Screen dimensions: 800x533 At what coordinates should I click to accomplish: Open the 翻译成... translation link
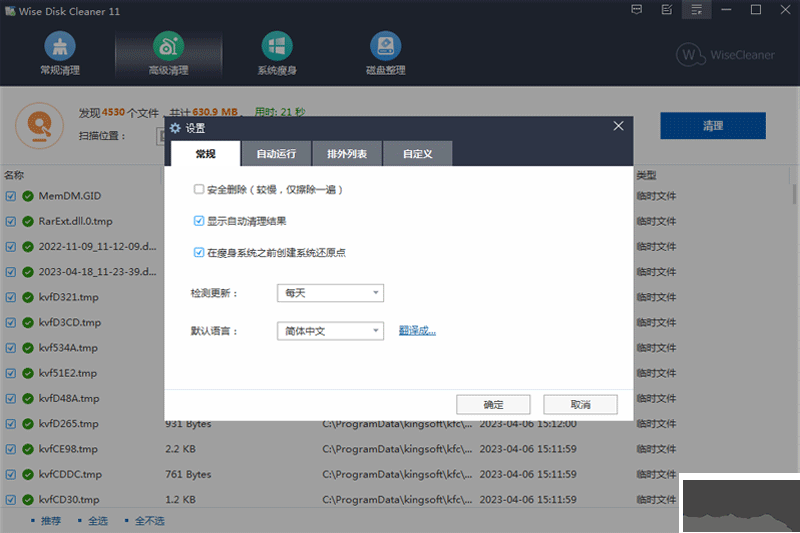417,331
